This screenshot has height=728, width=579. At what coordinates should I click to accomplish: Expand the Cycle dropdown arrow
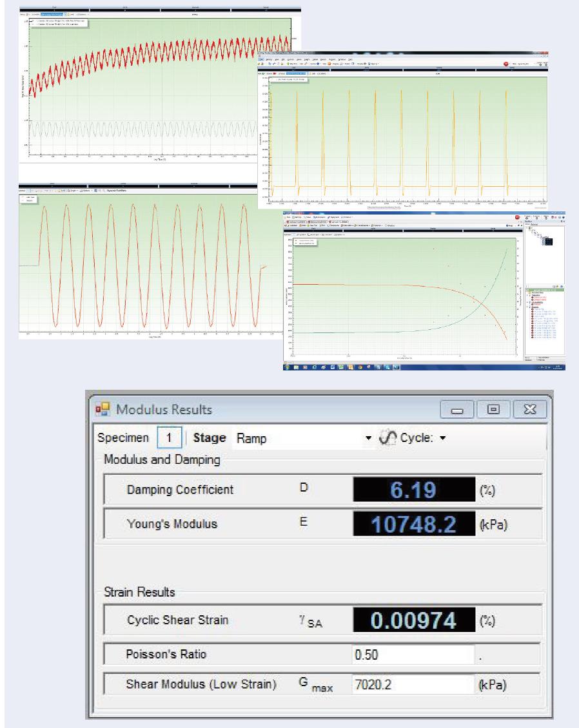pos(442,438)
